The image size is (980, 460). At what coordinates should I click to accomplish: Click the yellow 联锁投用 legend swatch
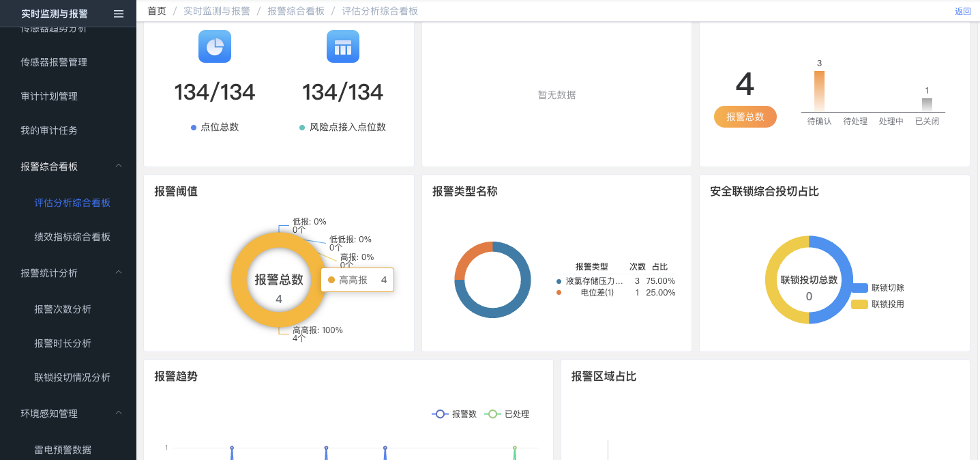(x=859, y=304)
